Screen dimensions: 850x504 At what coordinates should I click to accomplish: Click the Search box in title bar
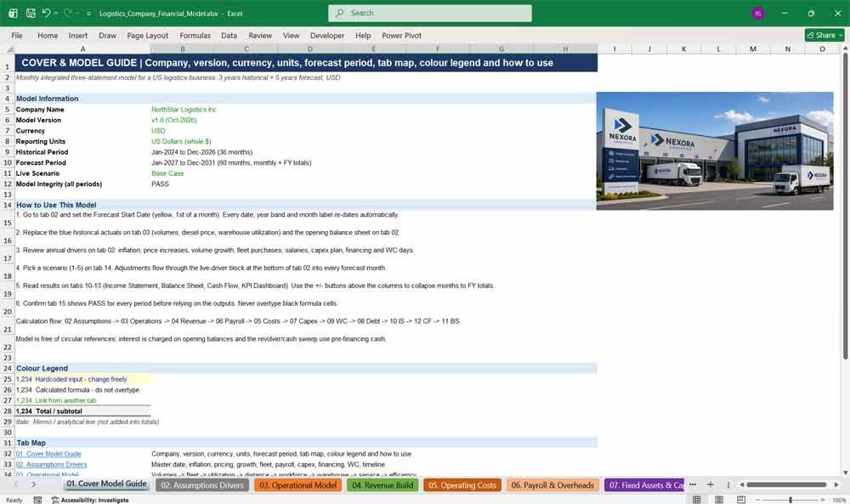click(x=430, y=13)
